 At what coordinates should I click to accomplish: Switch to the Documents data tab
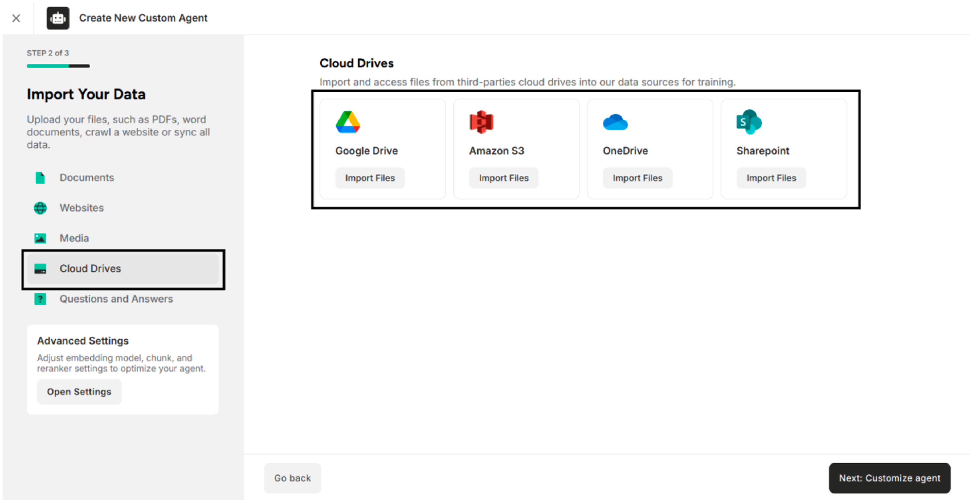click(x=87, y=177)
